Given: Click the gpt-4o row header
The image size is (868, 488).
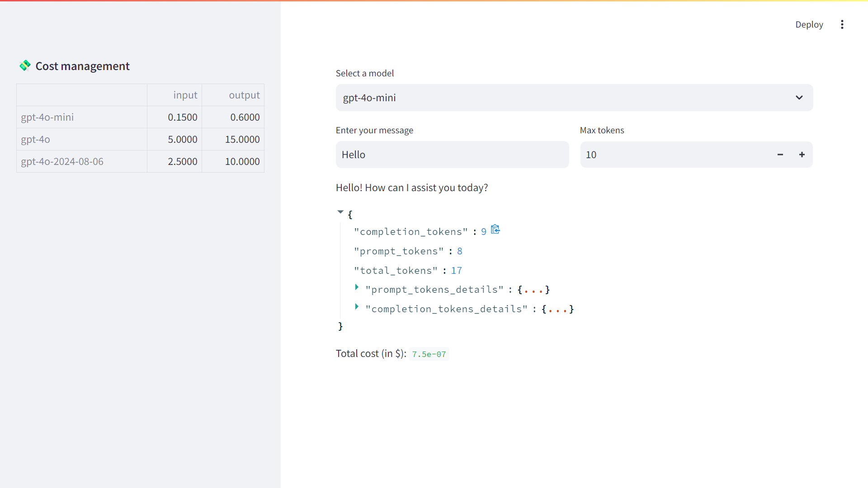Looking at the screenshot, I should coord(82,139).
